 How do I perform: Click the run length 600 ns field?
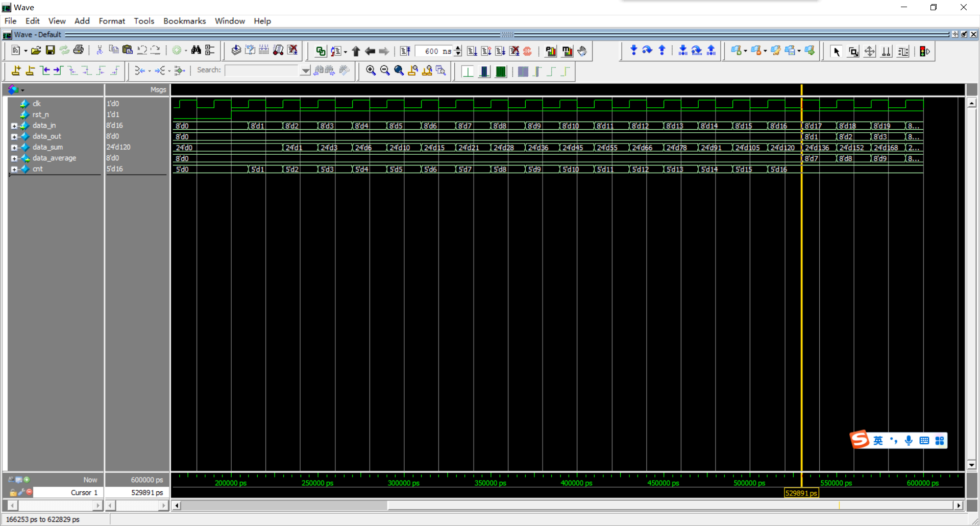coord(434,51)
